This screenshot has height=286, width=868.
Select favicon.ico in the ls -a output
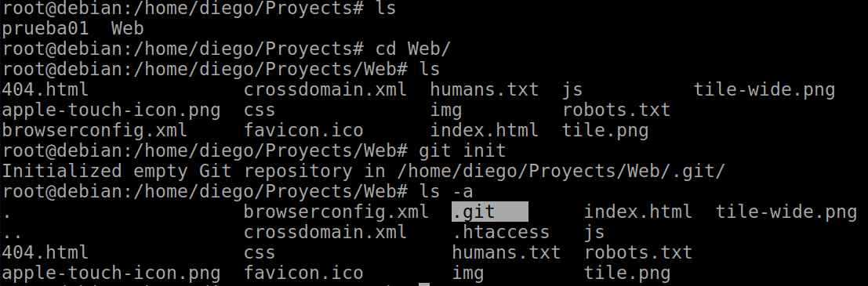(303, 273)
